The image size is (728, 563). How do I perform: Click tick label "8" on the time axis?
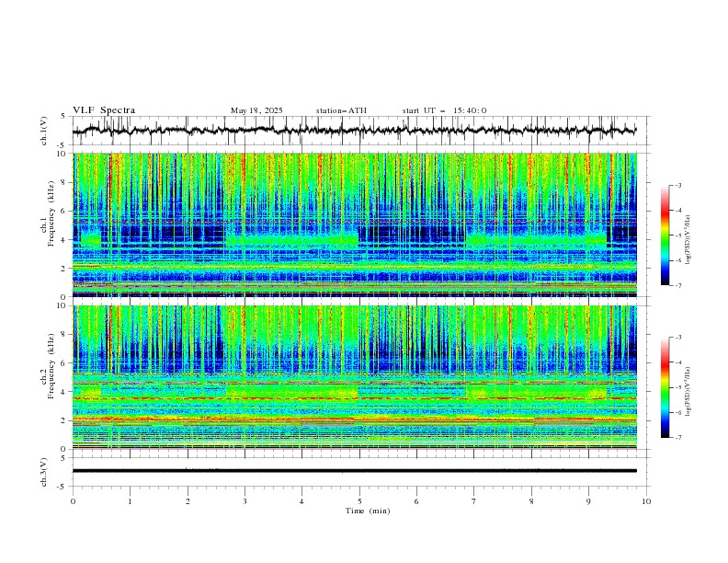pos(531,501)
